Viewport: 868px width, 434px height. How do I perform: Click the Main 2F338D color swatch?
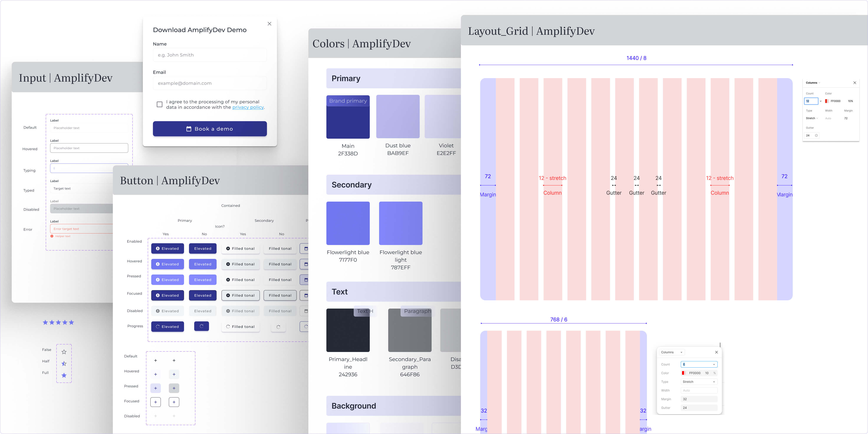[348, 117]
